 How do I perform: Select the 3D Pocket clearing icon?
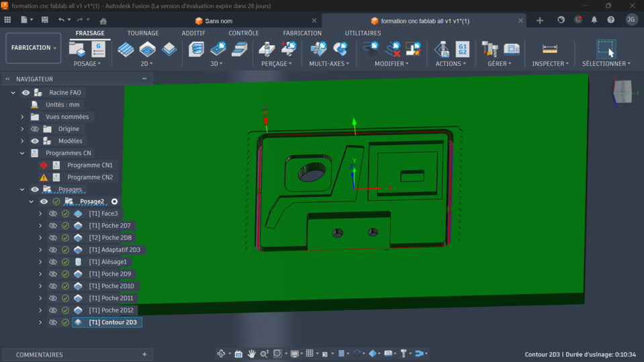click(218, 49)
